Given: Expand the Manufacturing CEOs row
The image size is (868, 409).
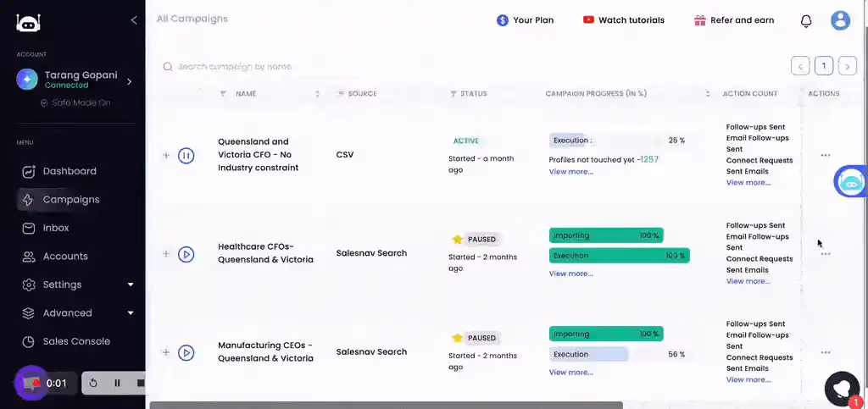Looking at the screenshot, I should [165, 352].
